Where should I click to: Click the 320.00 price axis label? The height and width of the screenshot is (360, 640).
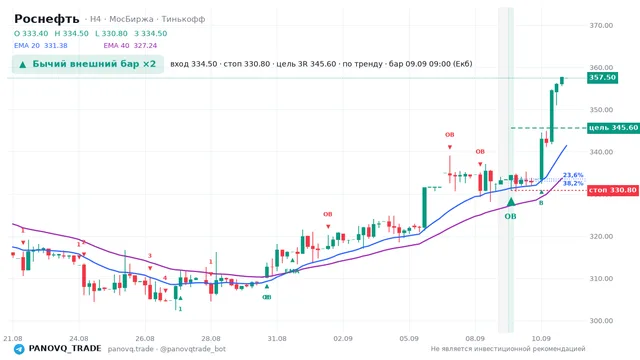pyautogui.click(x=601, y=236)
